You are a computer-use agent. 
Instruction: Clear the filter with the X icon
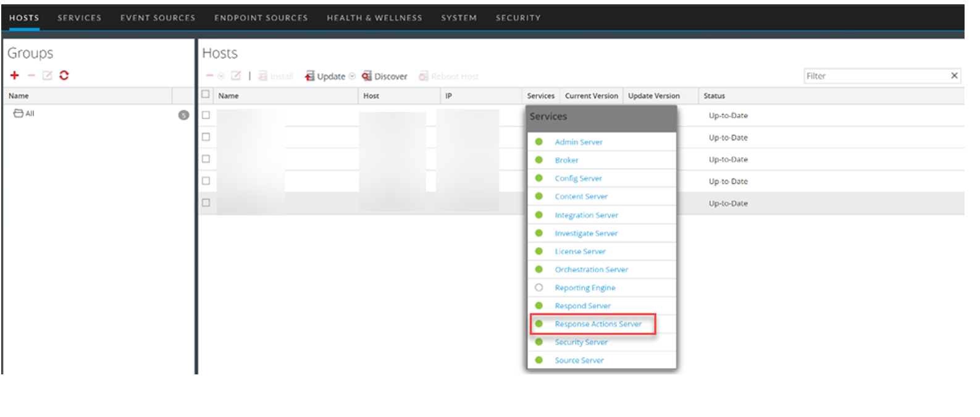(x=954, y=75)
